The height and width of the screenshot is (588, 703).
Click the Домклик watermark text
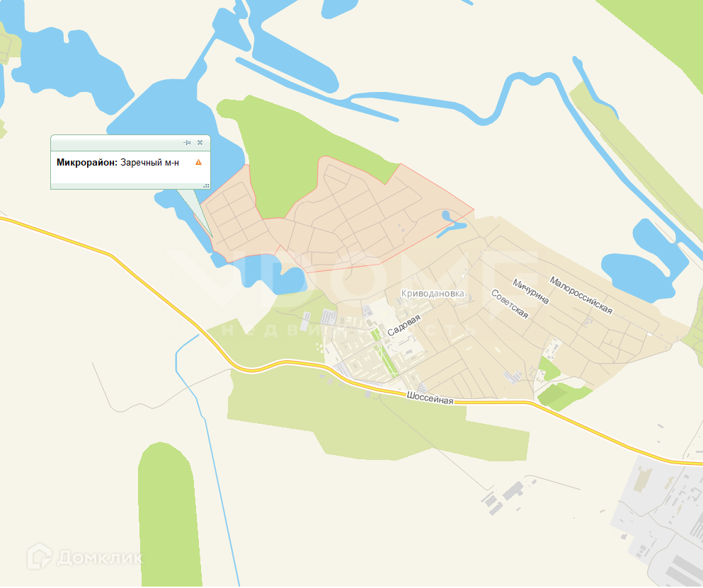tap(100, 558)
